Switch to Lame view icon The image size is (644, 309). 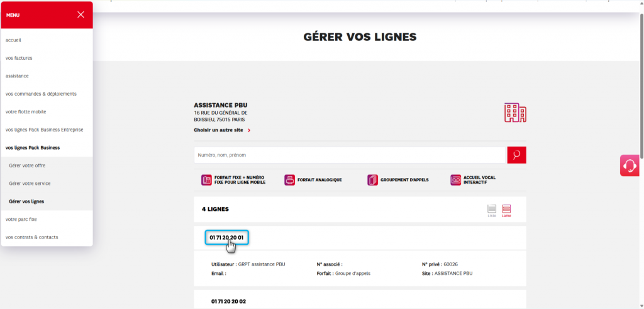(506, 211)
